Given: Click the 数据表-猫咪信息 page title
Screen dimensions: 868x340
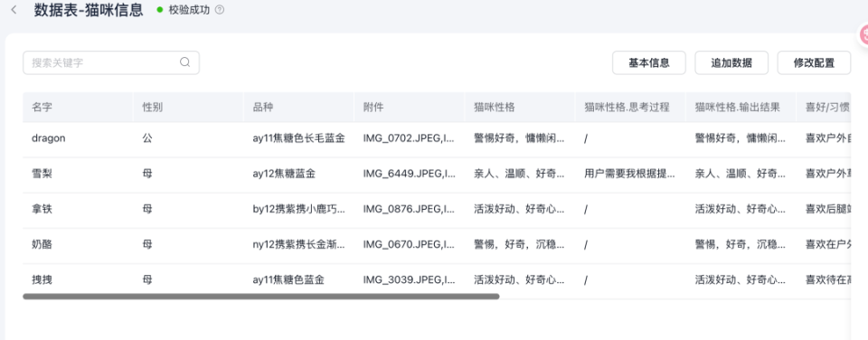Looking at the screenshot, I should [x=89, y=10].
